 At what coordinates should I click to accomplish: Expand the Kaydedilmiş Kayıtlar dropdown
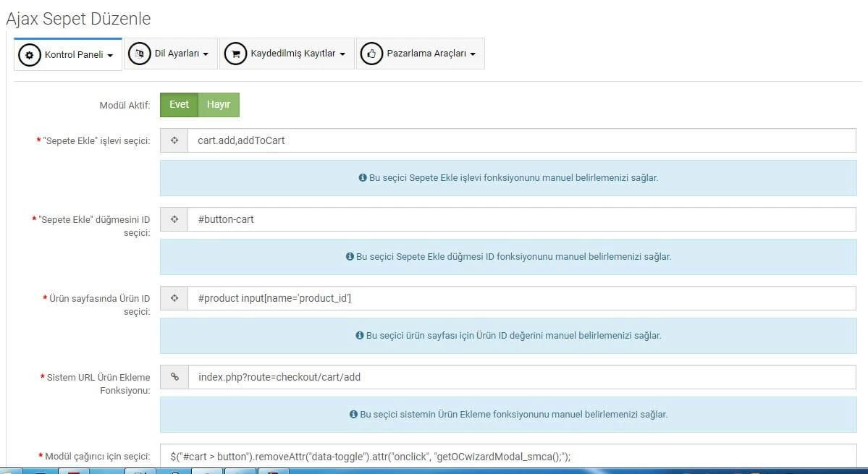(x=288, y=53)
